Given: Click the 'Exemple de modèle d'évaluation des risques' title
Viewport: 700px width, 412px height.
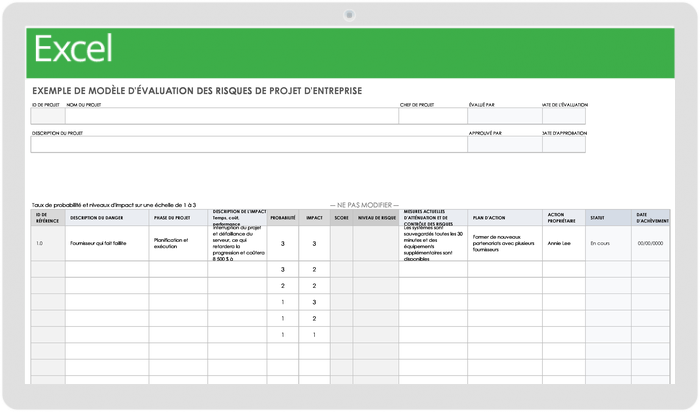Looking at the screenshot, I should 197,91.
